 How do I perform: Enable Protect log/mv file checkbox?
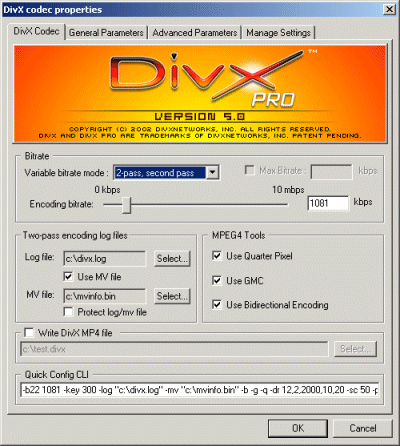(x=68, y=312)
